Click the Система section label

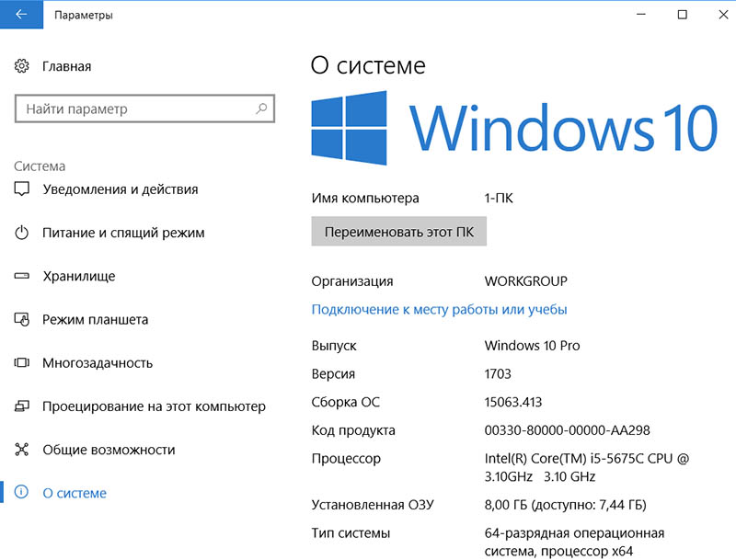[40, 166]
